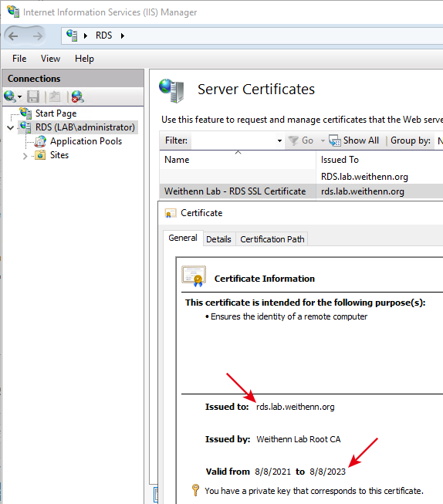The image size is (443, 504).
Task: Click the Show All icon
Action: pos(335,140)
